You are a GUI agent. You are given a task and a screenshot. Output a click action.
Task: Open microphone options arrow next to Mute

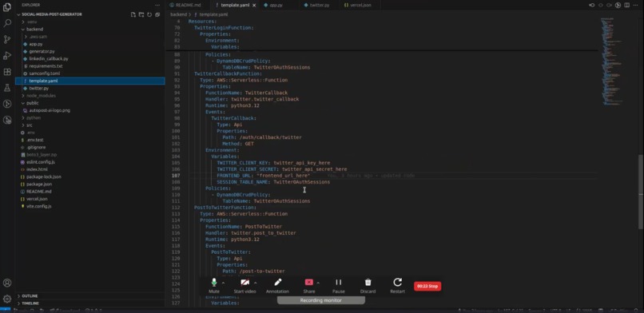coord(224,283)
